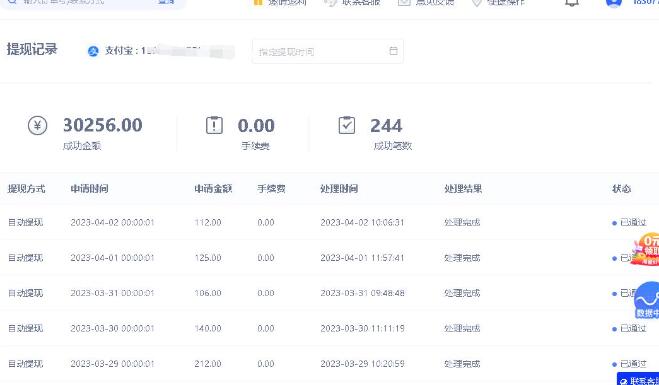Click the checklist icon beside 244
Image resolution: width=659 pixels, height=385 pixels.
[347, 125]
